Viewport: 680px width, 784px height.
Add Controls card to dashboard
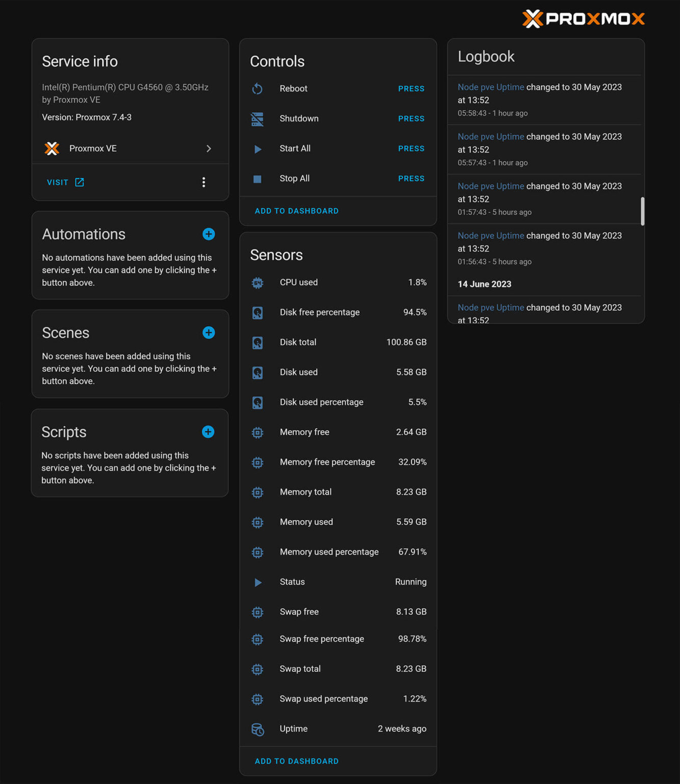[296, 211]
